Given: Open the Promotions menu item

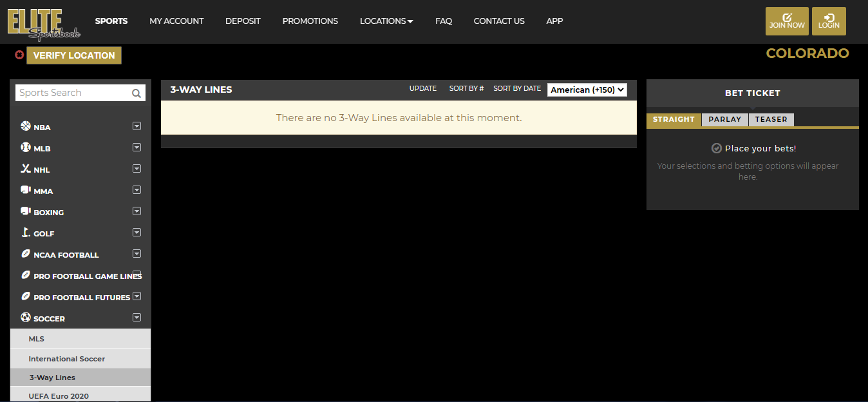Looking at the screenshot, I should pos(310,21).
